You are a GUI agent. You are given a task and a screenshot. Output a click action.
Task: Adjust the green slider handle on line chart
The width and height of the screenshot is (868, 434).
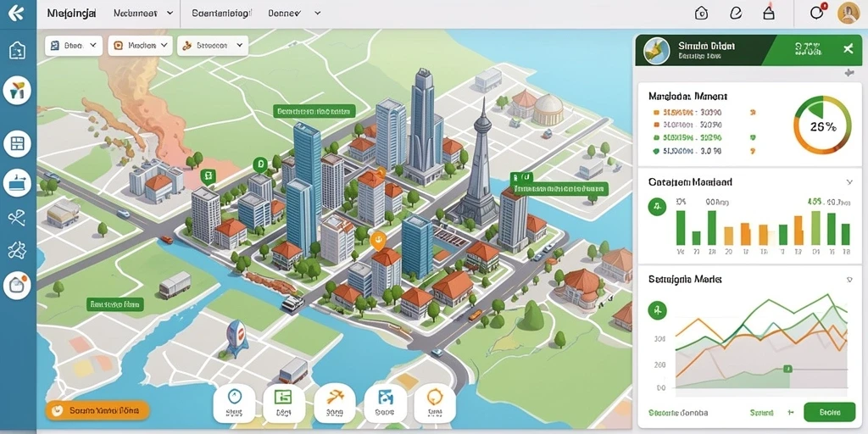pos(788,369)
